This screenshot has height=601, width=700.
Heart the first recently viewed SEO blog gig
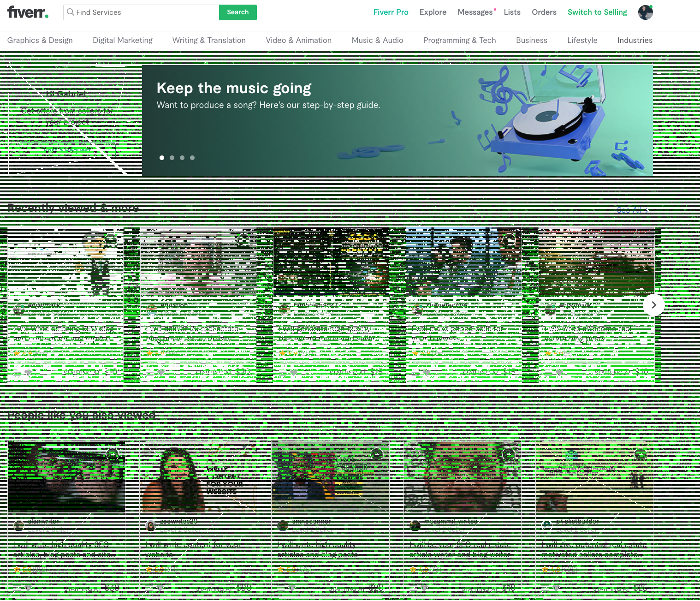(29, 372)
